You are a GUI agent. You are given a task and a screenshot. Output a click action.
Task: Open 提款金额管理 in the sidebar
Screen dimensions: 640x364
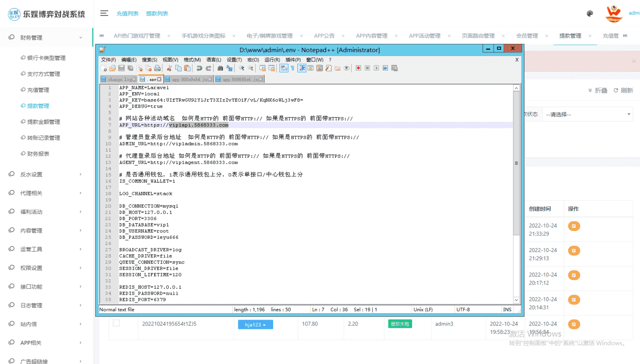tap(44, 122)
